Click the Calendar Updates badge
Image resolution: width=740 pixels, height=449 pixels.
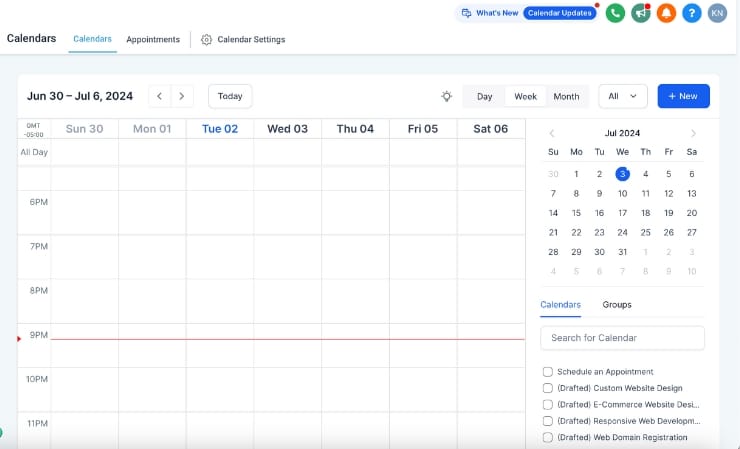(560, 13)
